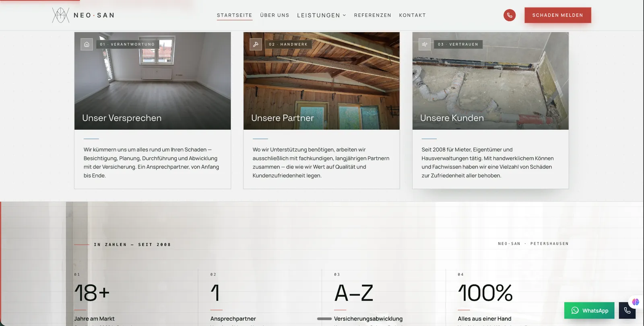Open the Unsere Partner card image
644x326 pixels.
(x=322, y=81)
